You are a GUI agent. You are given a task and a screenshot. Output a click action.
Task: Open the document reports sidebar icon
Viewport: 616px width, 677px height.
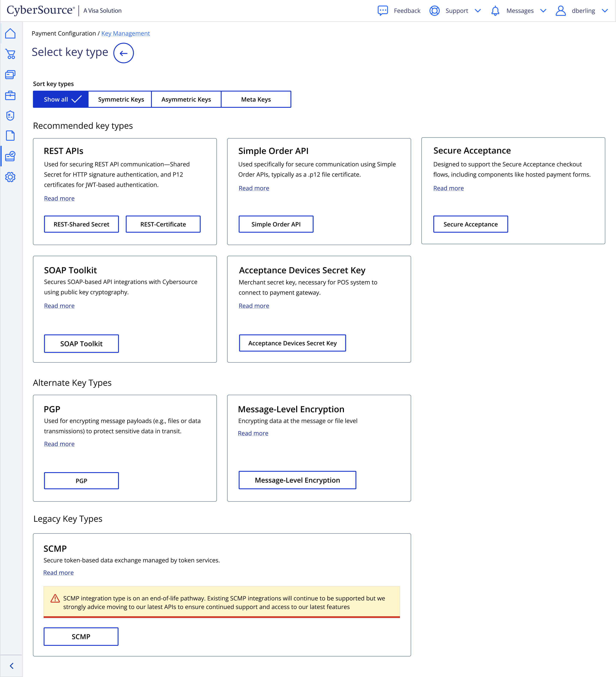tap(10, 136)
